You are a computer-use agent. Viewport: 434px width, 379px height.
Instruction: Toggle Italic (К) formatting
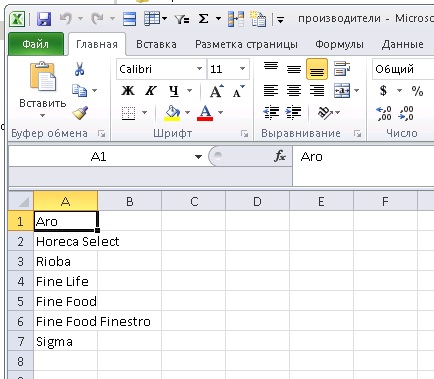(x=151, y=91)
